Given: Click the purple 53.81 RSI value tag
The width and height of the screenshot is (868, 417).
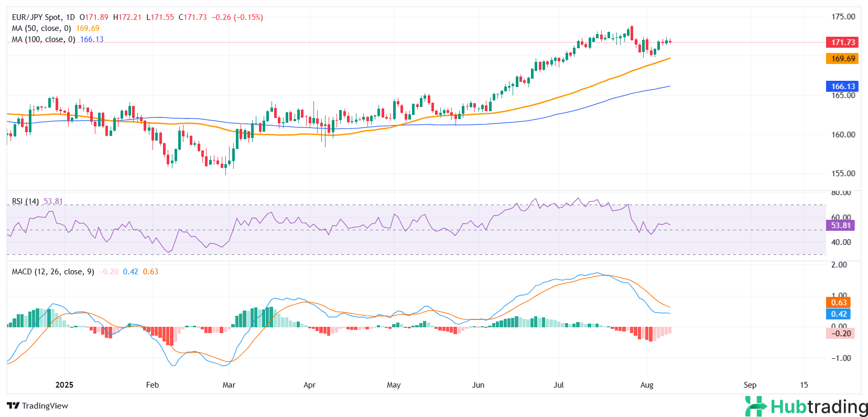Looking at the screenshot, I should [x=840, y=225].
